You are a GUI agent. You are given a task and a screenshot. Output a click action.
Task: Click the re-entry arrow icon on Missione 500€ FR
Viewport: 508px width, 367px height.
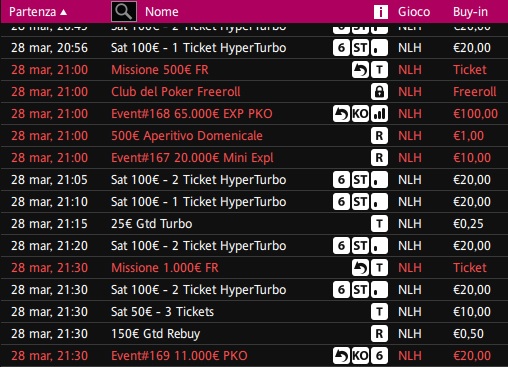(360, 70)
